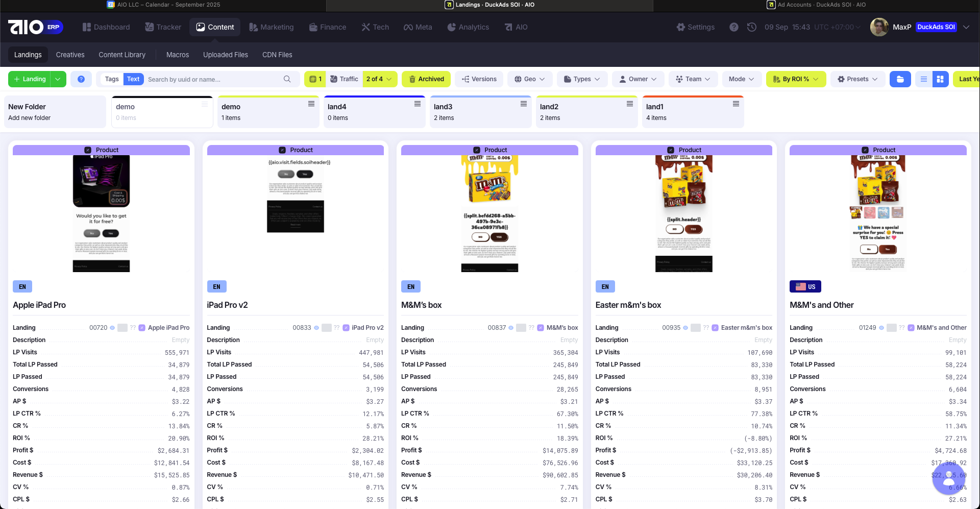
Task: Expand the user account chevron menu
Action: pyautogui.click(x=966, y=27)
